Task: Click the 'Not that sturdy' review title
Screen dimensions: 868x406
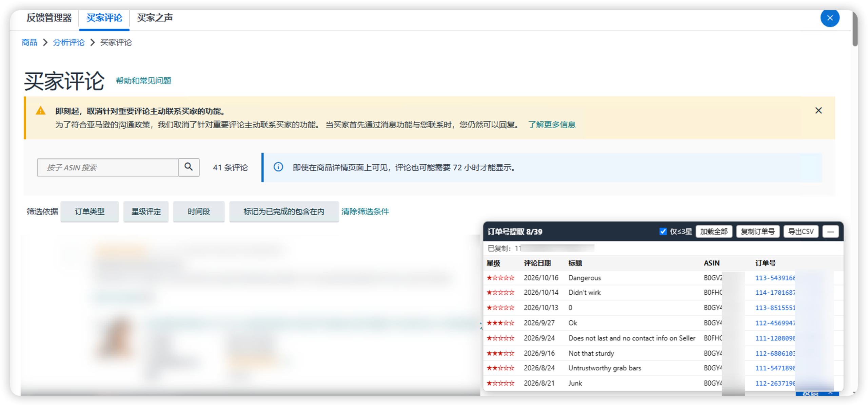Action: [x=591, y=354]
